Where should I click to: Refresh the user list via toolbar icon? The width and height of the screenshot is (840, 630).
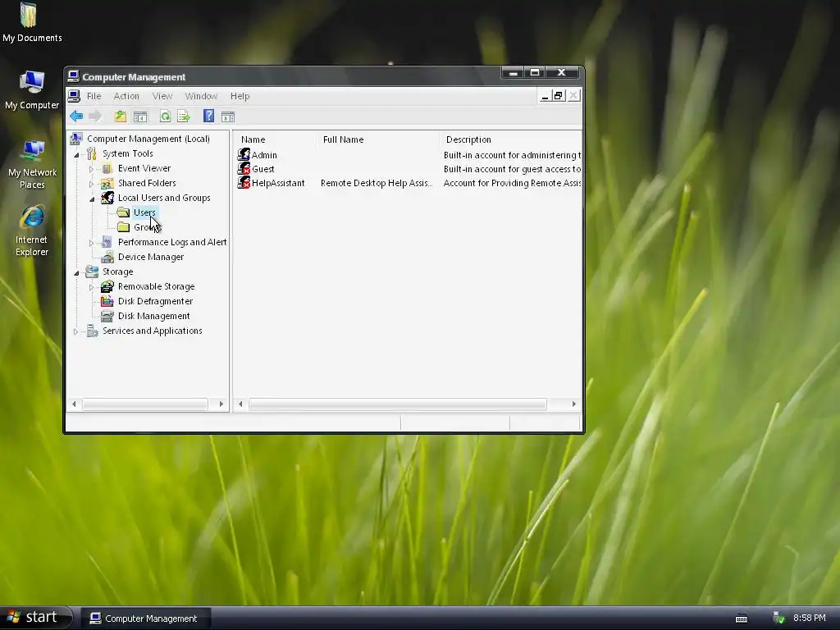[165, 116]
